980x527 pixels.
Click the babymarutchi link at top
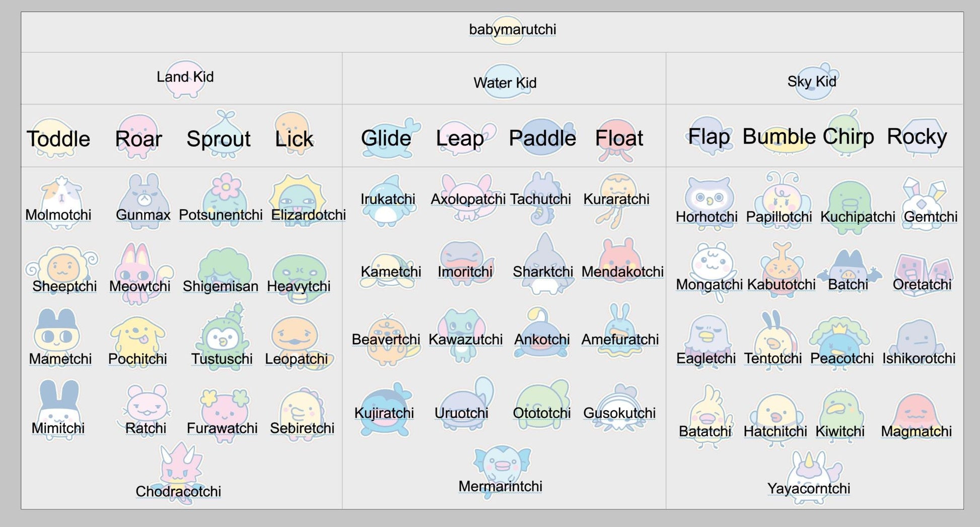(512, 30)
